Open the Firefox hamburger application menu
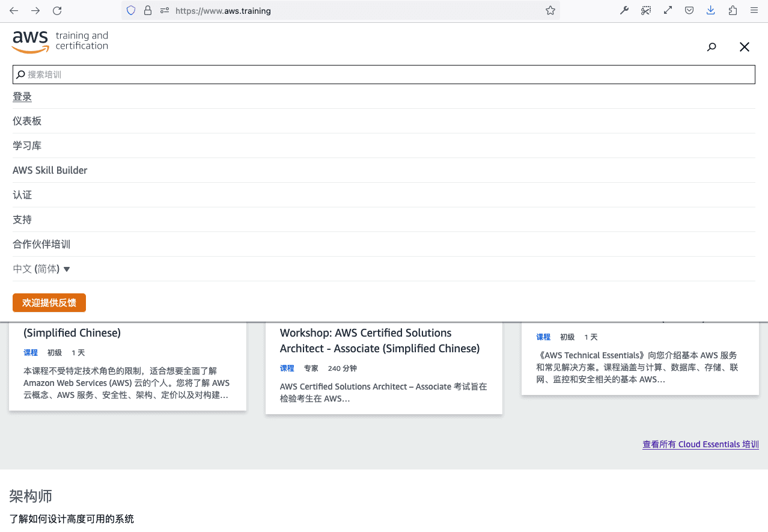Screen dimensions: 768x532 click(754, 10)
